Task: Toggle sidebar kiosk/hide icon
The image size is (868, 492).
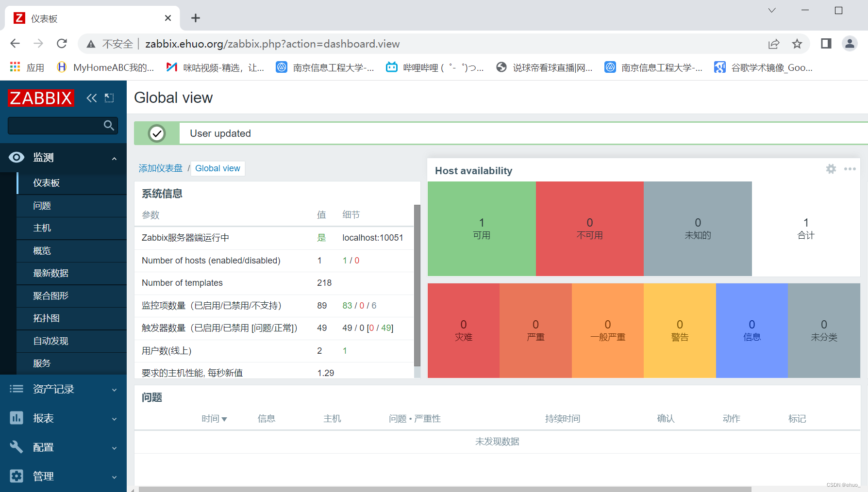Action: click(109, 98)
